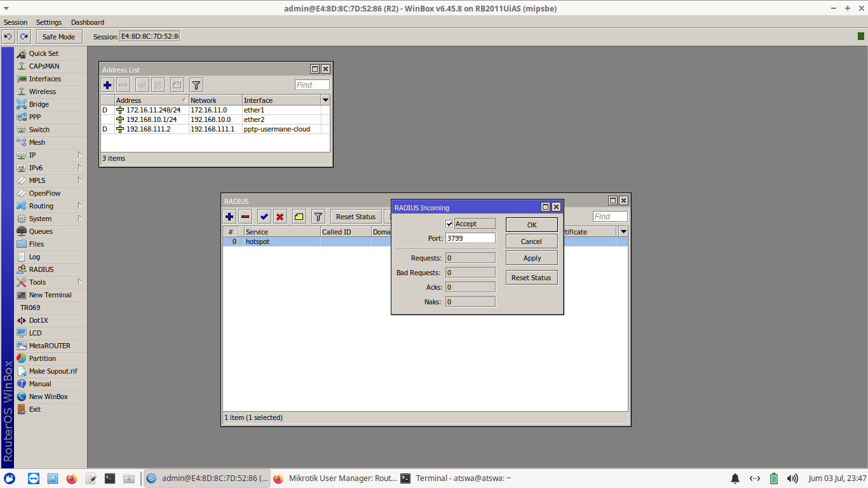Open the Interfaces menu entry
Screen dimensions: 868x488
(51, 79)
